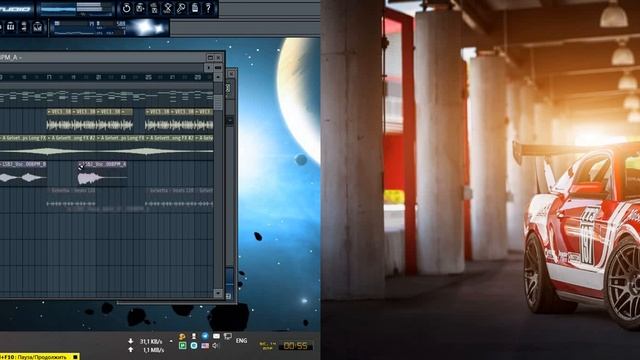The height and width of the screenshot is (360, 640).
Task: Click the crossed tools icon in top toolbar
Action: pos(168,8)
